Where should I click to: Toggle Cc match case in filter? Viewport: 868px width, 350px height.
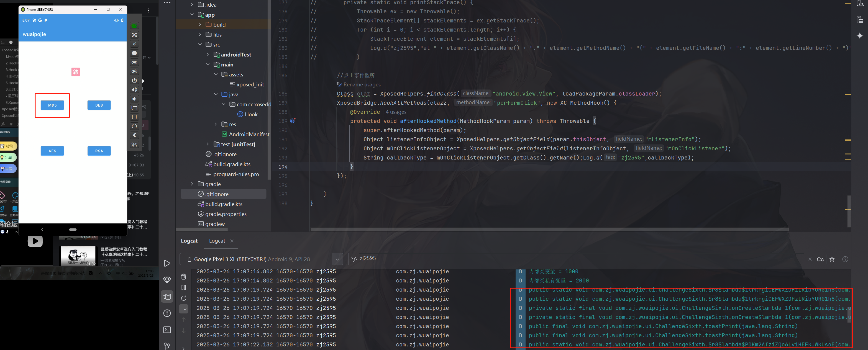(x=820, y=259)
